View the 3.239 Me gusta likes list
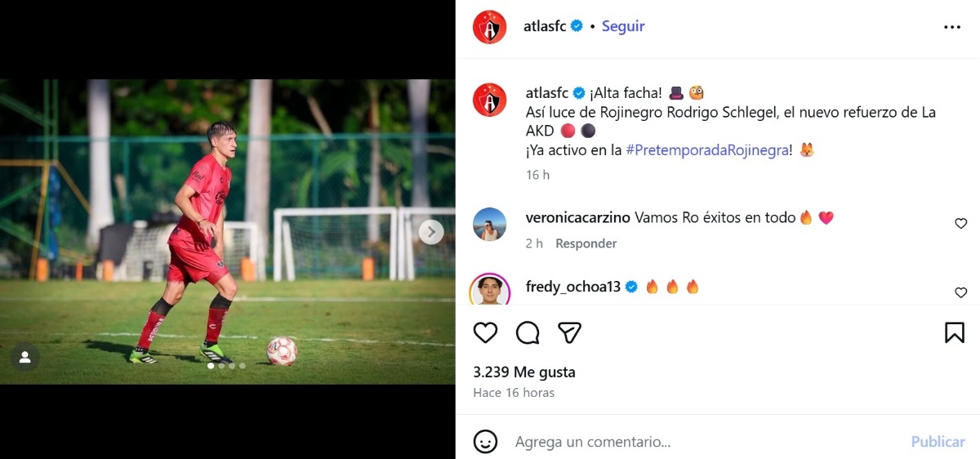Image resolution: width=980 pixels, height=459 pixels. 524,372
